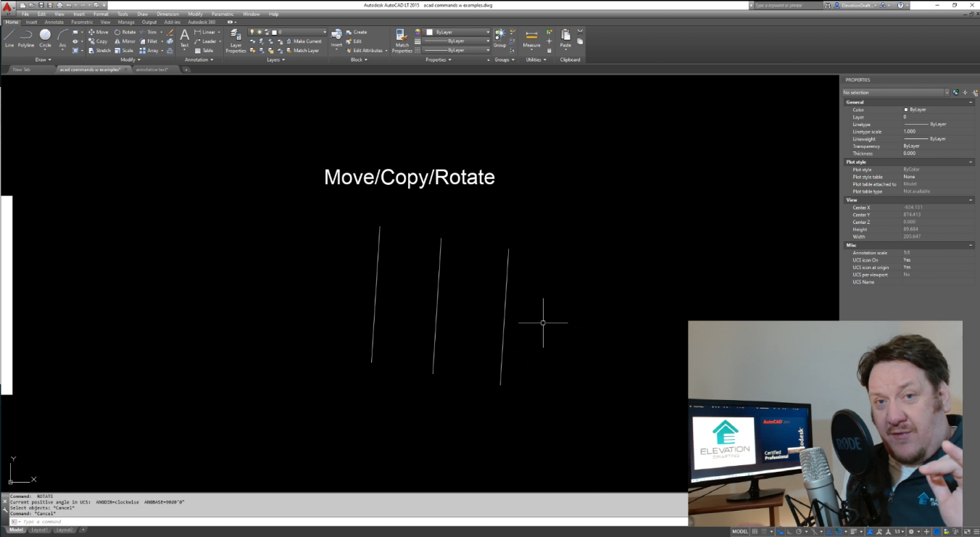Toggle grid display in status bar
This screenshot has height=537, width=980.
click(x=755, y=531)
